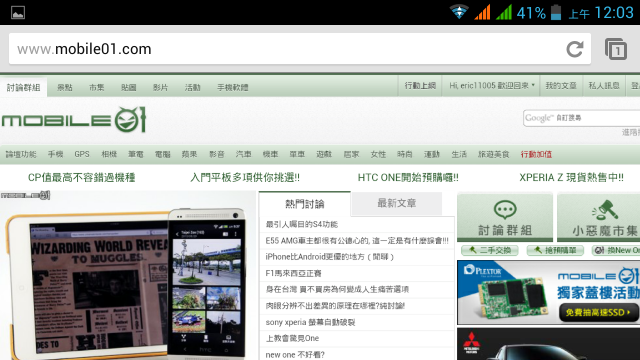Click the 搶預購單 button
Viewport: 640px width, 360px height.
555,250
